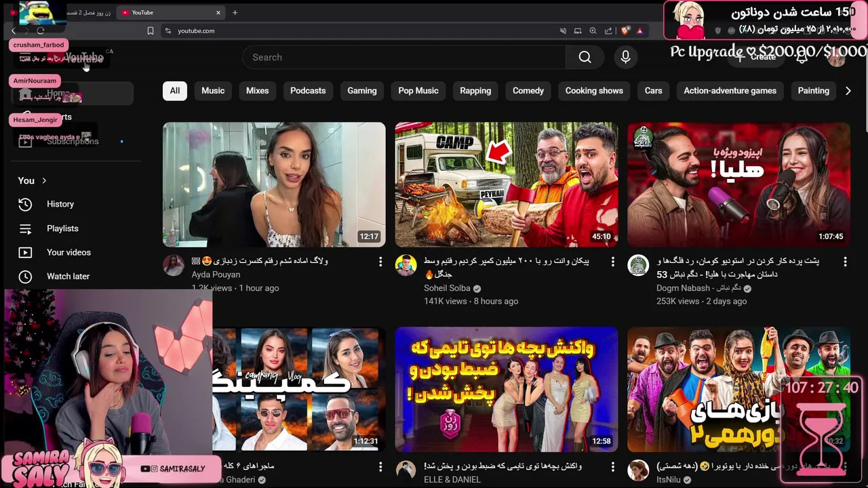Click Dogm Nabash channel avatar
The height and width of the screenshot is (488, 868).
point(638,266)
